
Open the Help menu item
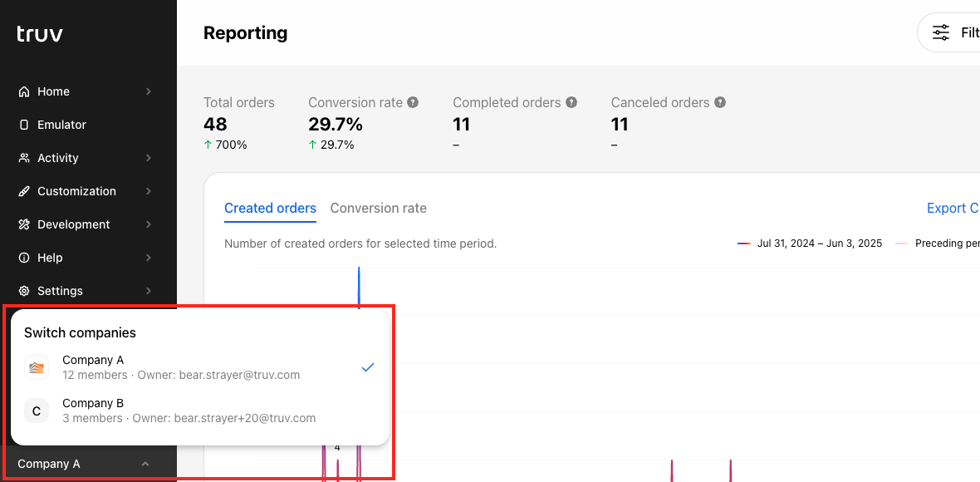click(x=86, y=258)
